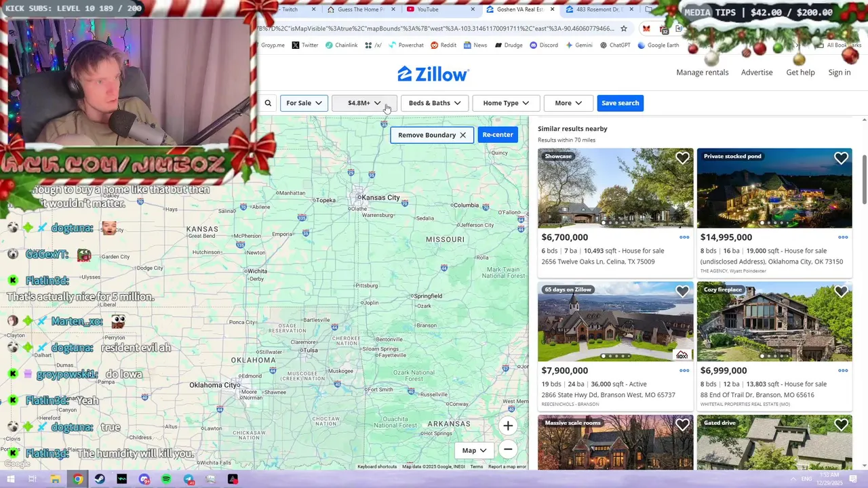This screenshot has width=868, height=488.
Task: Open Telegram from the taskbar
Action: click(189, 479)
